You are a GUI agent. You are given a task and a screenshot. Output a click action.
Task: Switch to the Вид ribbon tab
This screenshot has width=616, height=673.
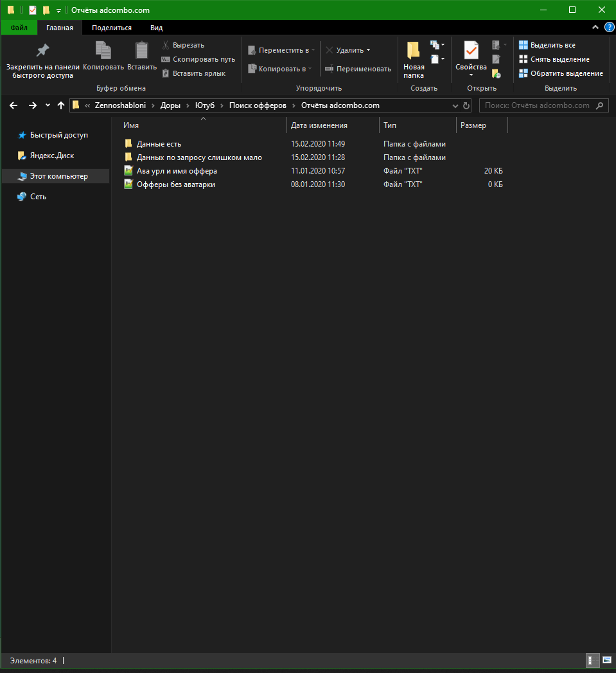[156, 28]
